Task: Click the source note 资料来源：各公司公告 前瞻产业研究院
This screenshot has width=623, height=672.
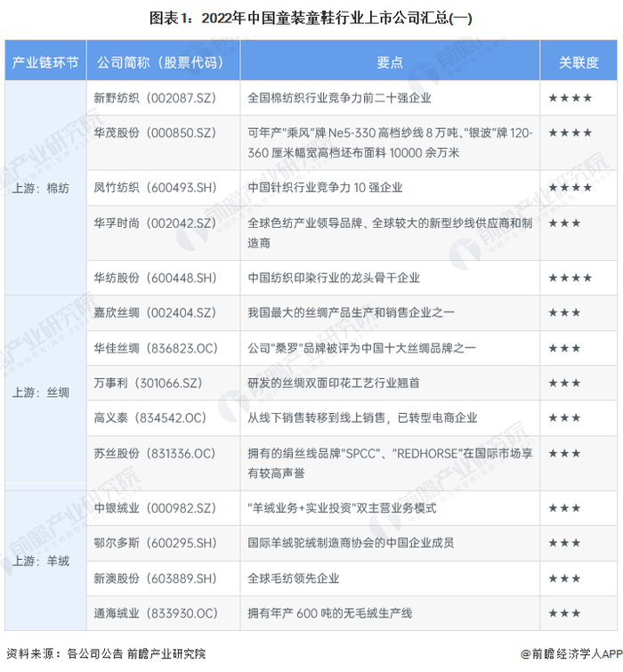Action: (x=106, y=653)
